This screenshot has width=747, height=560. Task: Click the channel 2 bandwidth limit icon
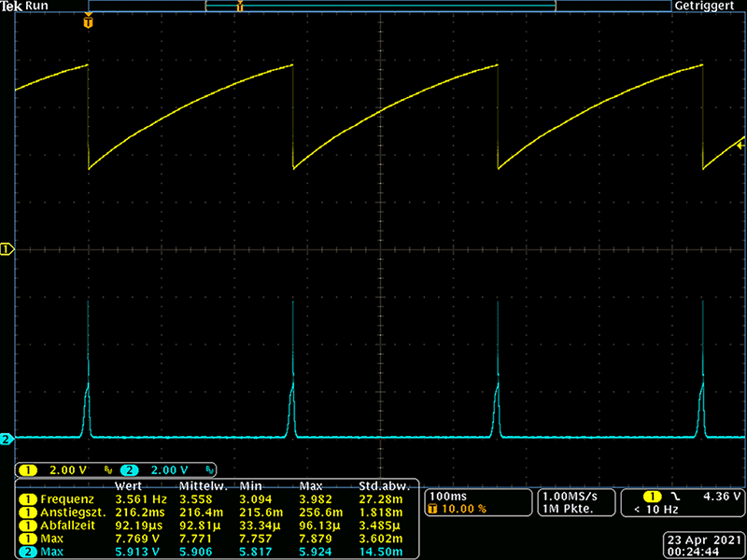tap(210, 469)
